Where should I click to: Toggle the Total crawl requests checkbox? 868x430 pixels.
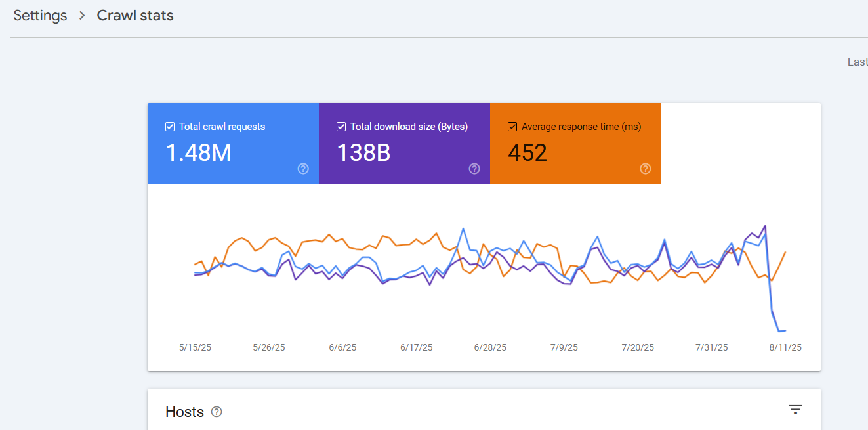[170, 127]
